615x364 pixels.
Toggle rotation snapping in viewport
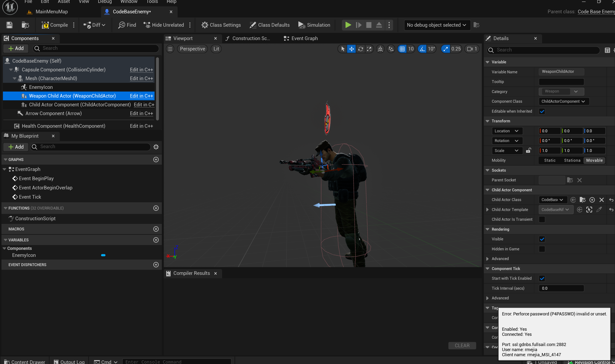pos(422,49)
